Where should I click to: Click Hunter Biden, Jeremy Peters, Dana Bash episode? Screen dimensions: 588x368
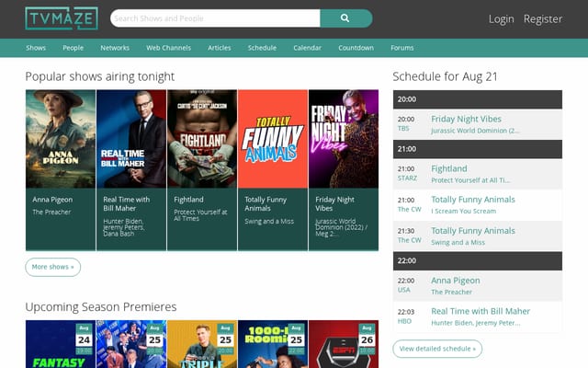click(x=124, y=227)
